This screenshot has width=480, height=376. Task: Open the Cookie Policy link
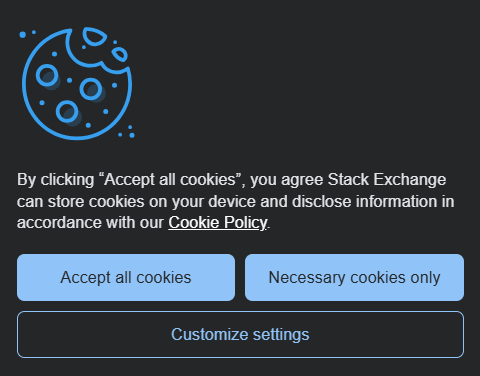[x=218, y=222]
